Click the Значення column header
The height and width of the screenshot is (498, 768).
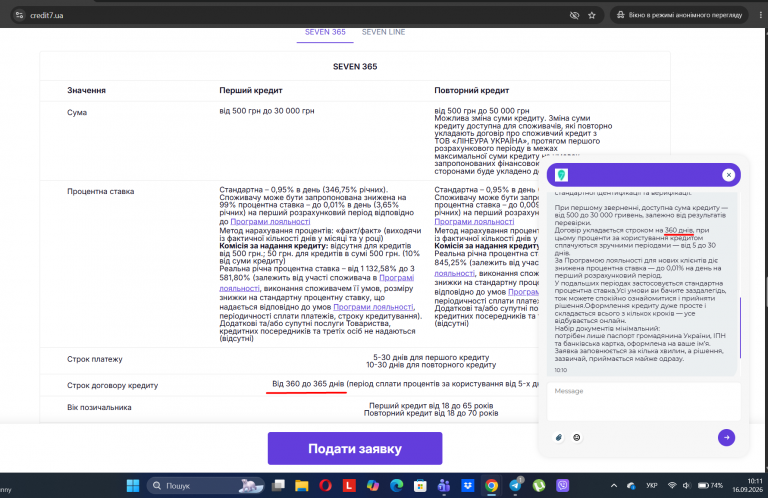pos(86,91)
